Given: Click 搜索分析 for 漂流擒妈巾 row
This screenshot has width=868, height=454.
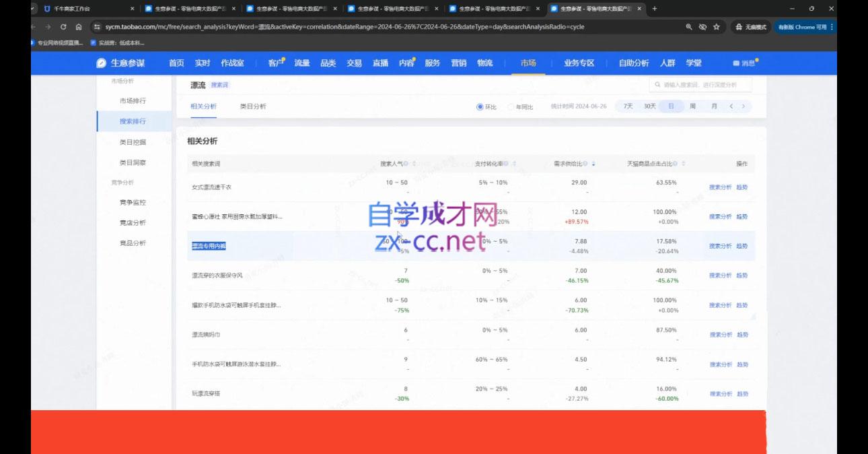Looking at the screenshot, I should tap(720, 335).
